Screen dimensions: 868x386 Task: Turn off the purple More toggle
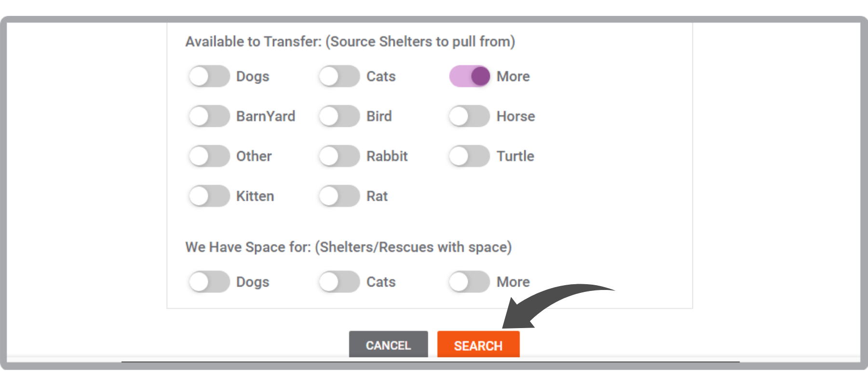469,76
